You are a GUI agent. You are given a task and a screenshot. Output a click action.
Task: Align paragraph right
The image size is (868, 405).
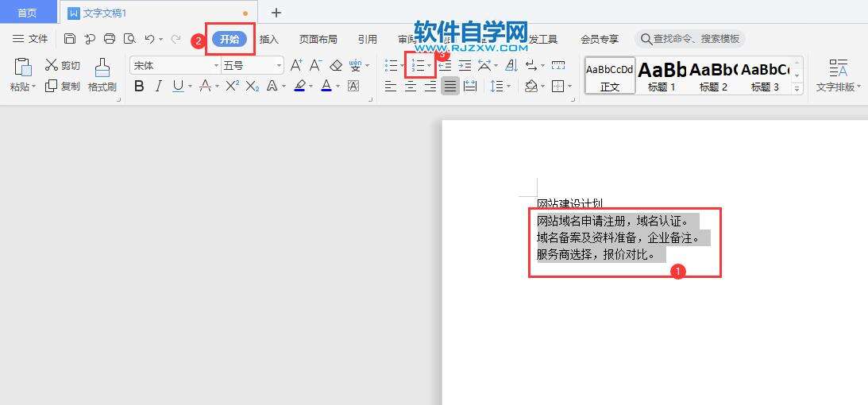430,86
